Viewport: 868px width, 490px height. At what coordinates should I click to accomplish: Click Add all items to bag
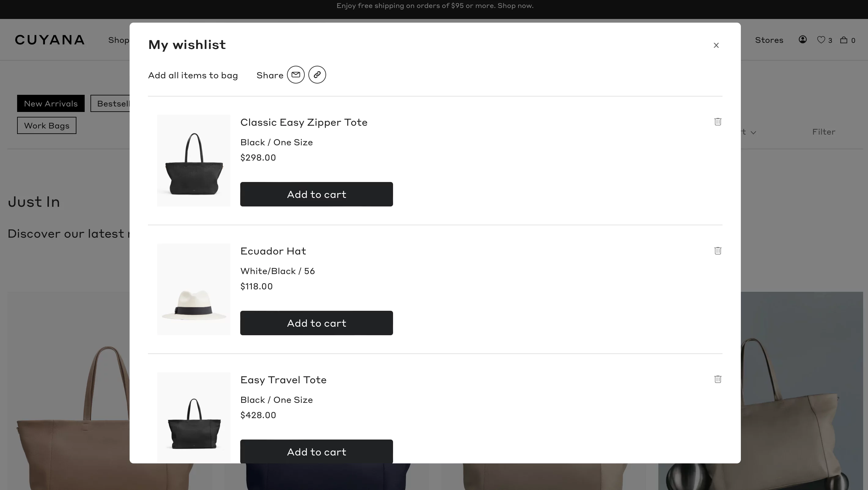coord(193,75)
